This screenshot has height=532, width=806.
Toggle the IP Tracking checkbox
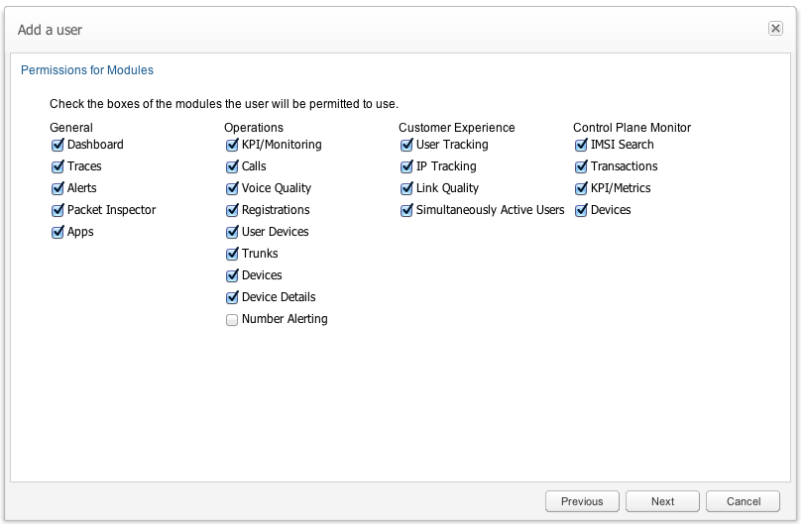pos(406,166)
